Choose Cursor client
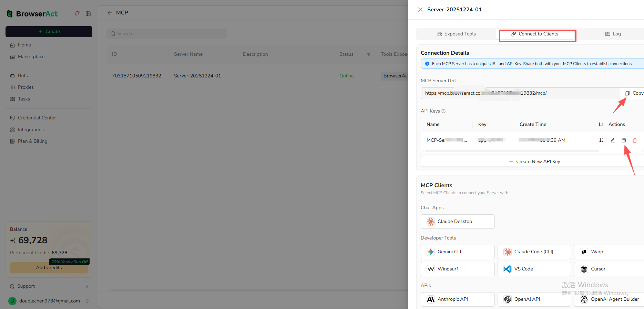 [609, 269]
